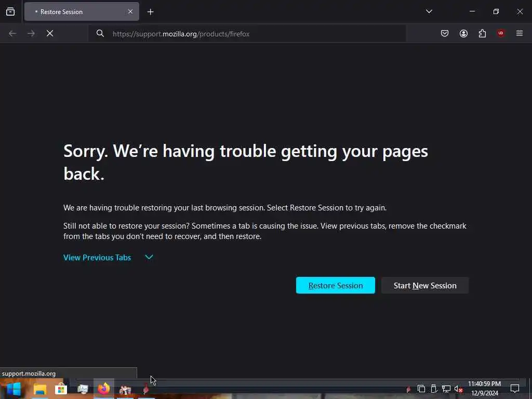Viewport: 532px width, 399px height.
Task: Minimize the Firefox window
Action: (472, 11)
